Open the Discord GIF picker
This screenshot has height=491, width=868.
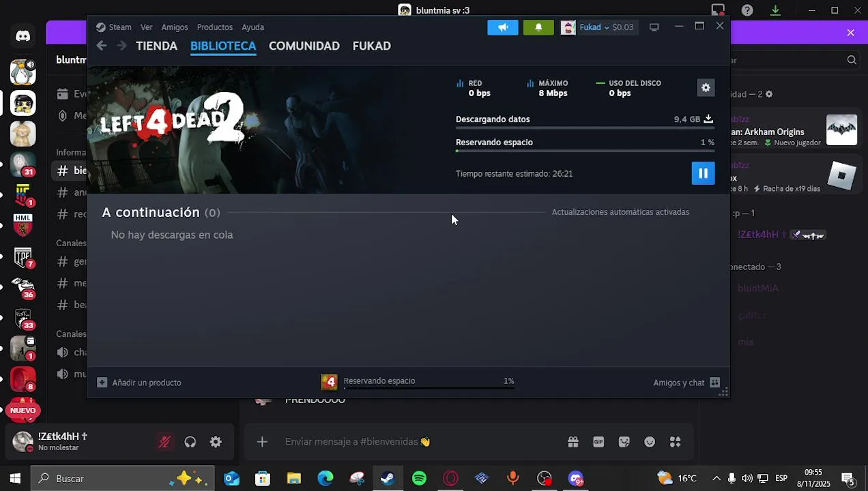point(598,442)
